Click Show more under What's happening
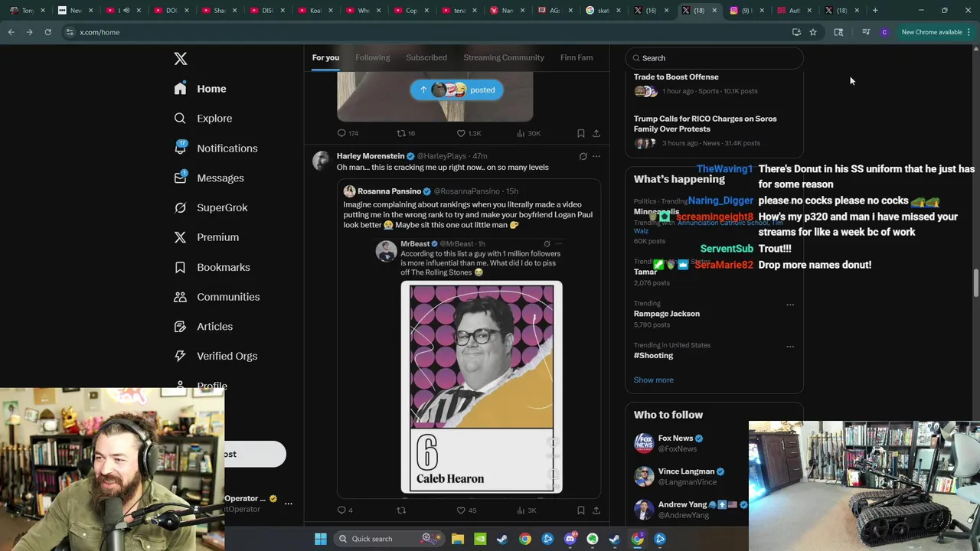The width and height of the screenshot is (980, 551). click(x=654, y=380)
